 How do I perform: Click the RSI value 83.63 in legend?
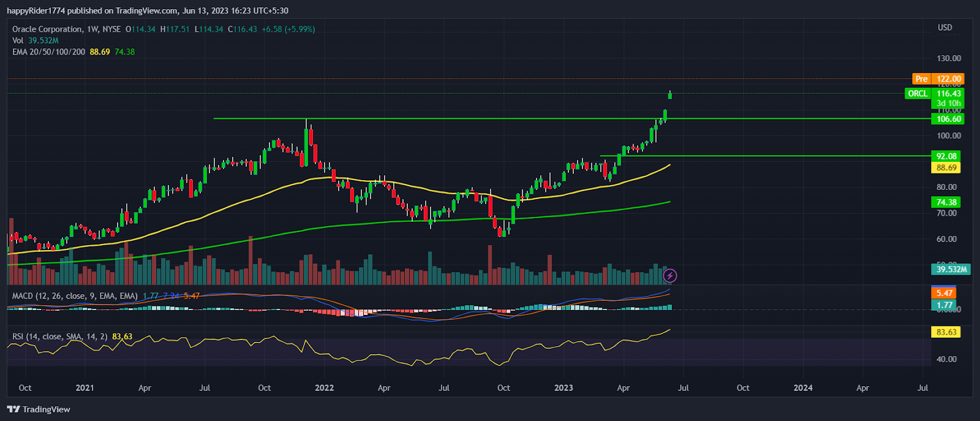(123, 336)
